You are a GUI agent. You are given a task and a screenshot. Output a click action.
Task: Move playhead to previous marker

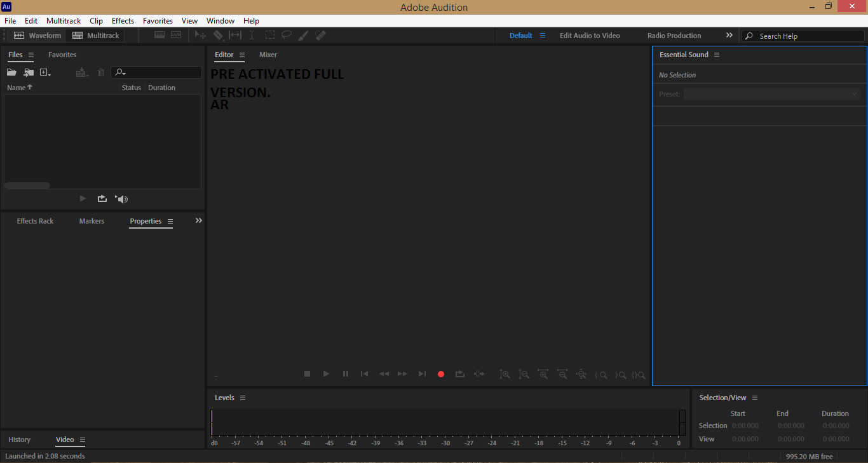(364, 374)
